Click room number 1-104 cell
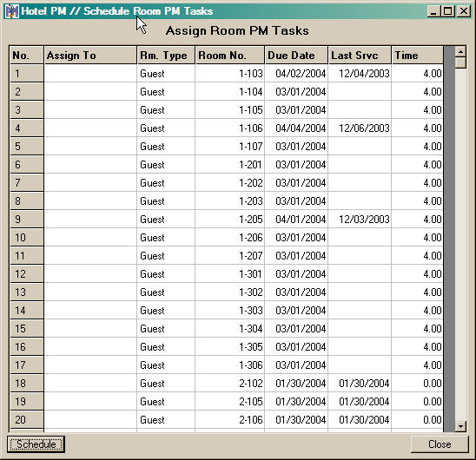The height and width of the screenshot is (460, 476). pos(230,92)
